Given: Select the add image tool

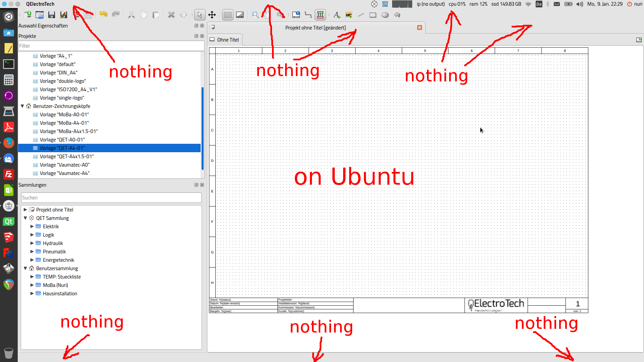Looking at the screenshot, I should tap(349, 15).
